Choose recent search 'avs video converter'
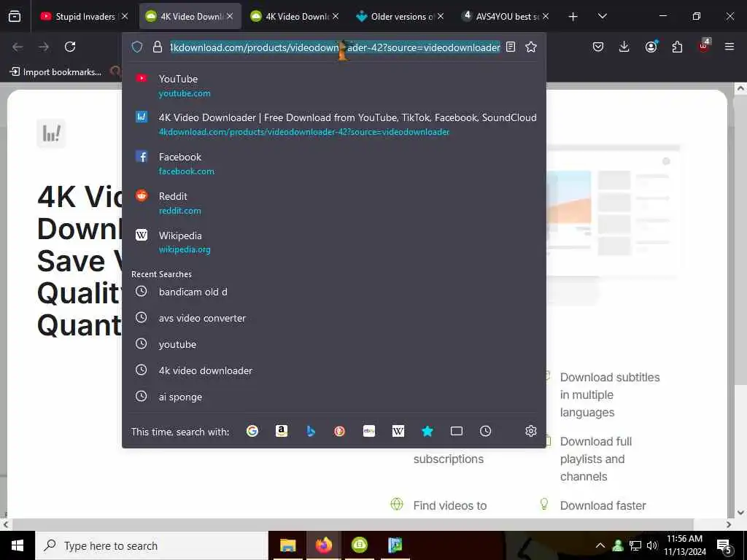 (334, 318)
